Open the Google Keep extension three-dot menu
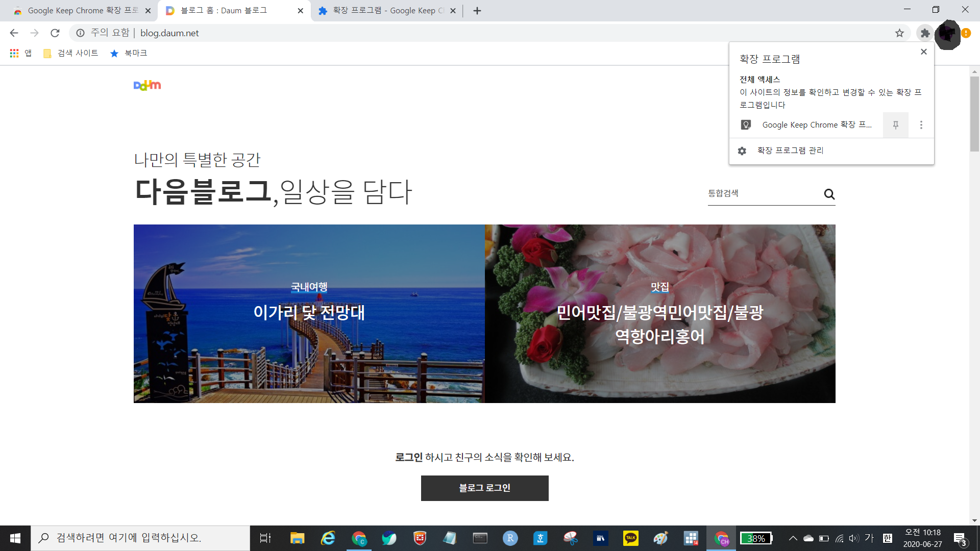Image resolution: width=980 pixels, height=551 pixels. pos(921,125)
